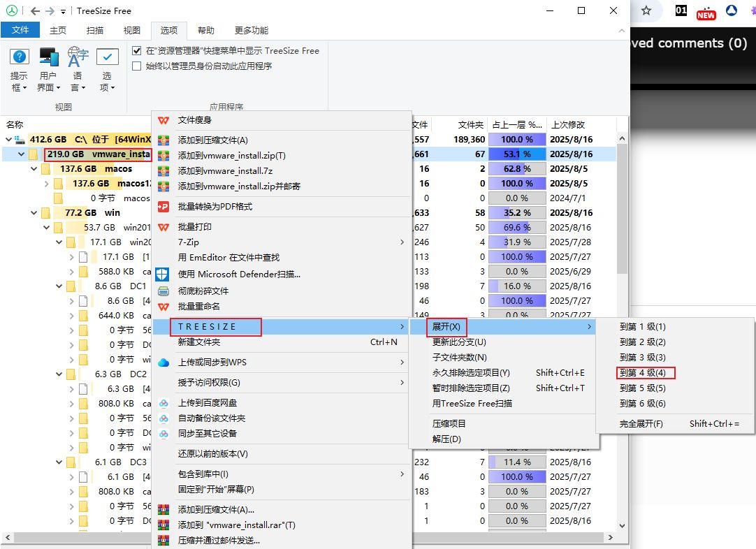Collapse the ribbon with the chevron
Screen dimensions: 756x549
pyautogui.click(x=621, y=30)
